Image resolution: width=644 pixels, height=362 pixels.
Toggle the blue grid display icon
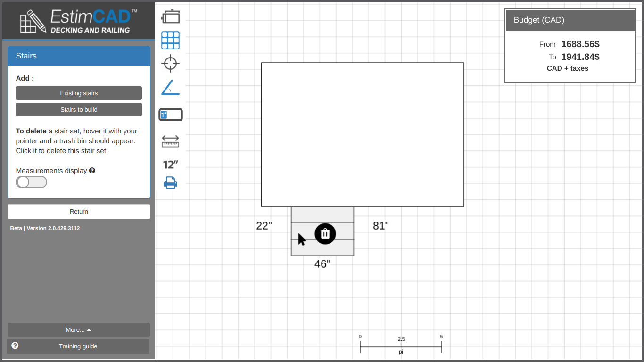click(x=171, y=41)
